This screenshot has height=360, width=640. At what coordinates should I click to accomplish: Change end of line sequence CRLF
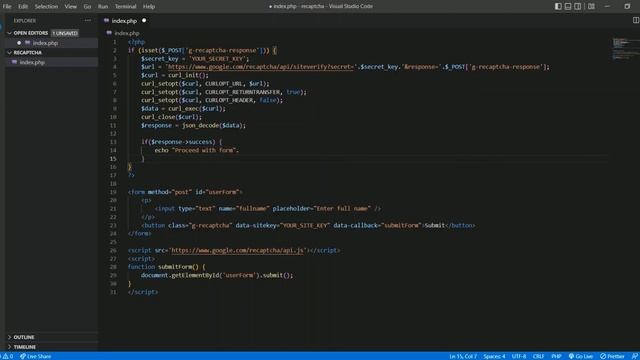point(538,356)
